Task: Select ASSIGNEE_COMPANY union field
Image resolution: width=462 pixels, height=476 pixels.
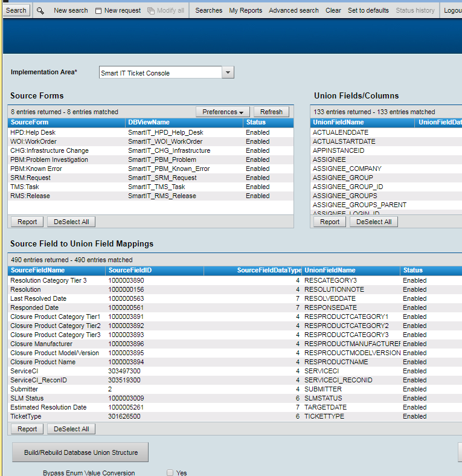Action: pyautogui.click(x=386, y=169)
